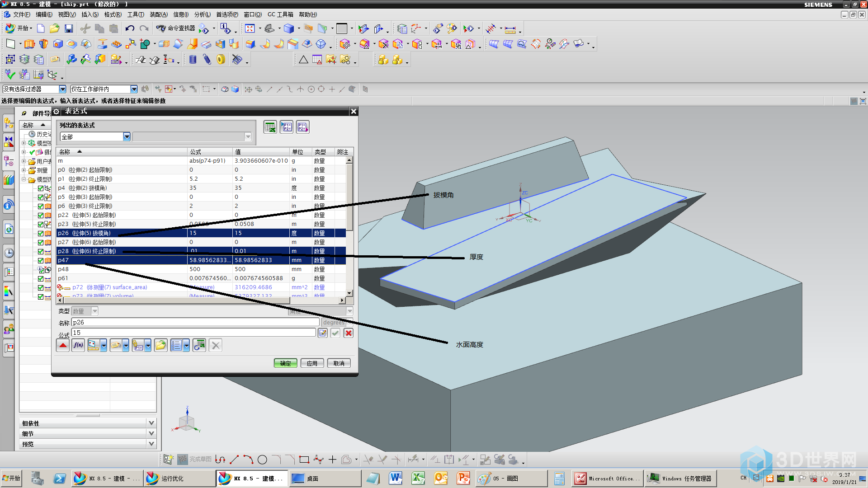Collapse the 模型历史 tree folder
The image size is (868, 488).
click(x=24, y=179)
